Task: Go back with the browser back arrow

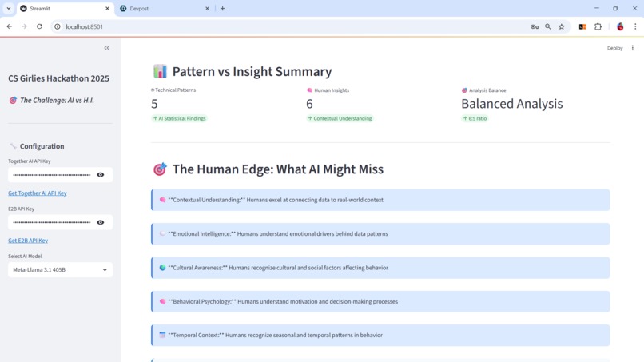Action: pyautogui.click(x=10, y=26)
